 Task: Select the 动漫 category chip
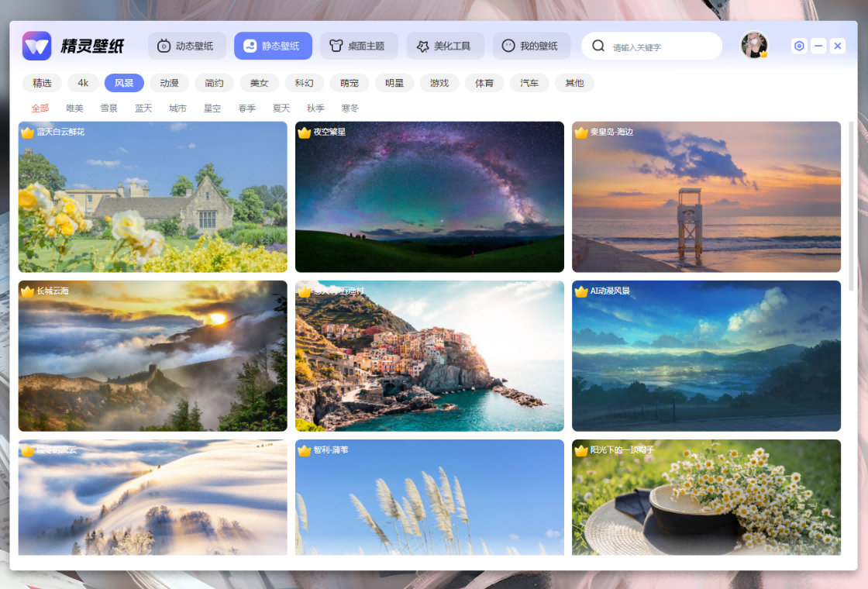click(170, 83)
